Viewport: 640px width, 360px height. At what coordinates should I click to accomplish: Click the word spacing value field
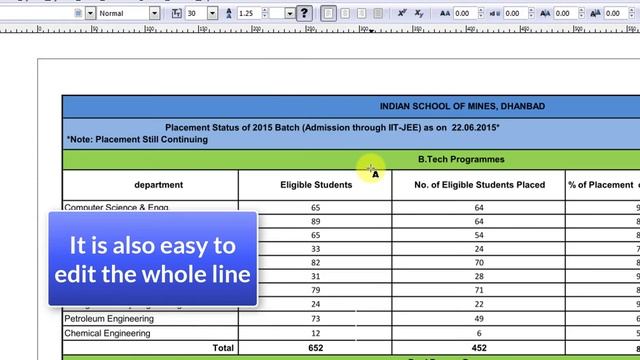515,13
